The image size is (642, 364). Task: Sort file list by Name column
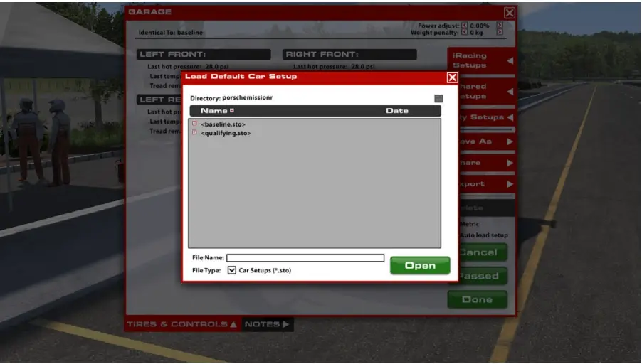tap(214, 110)
